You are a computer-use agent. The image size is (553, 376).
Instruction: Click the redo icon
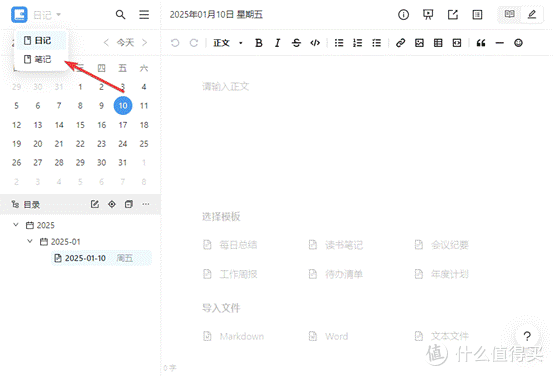[x=194, y=43]
